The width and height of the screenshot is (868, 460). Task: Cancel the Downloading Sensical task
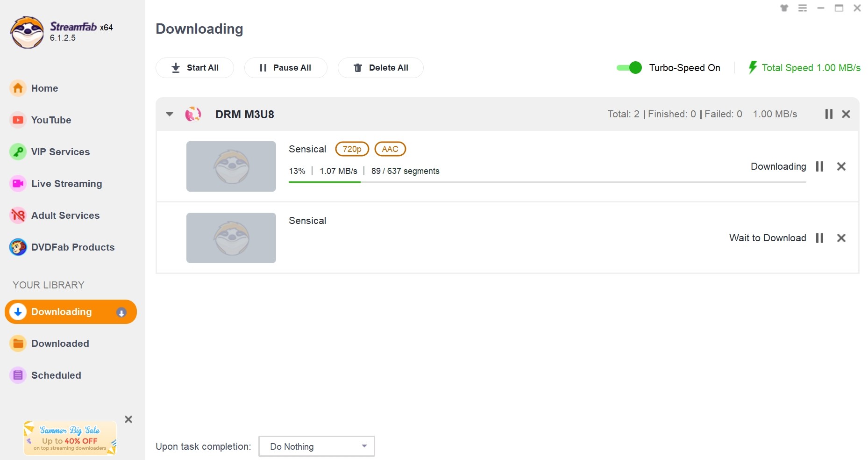841,166
